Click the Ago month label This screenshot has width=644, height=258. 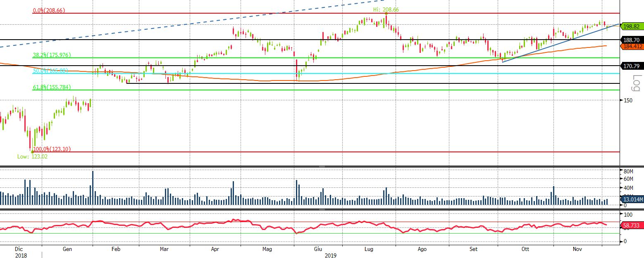click(422, 249)
